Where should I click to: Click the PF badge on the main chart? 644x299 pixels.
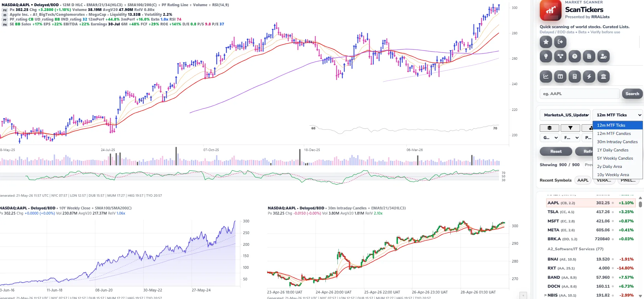[x=5, y=20]
